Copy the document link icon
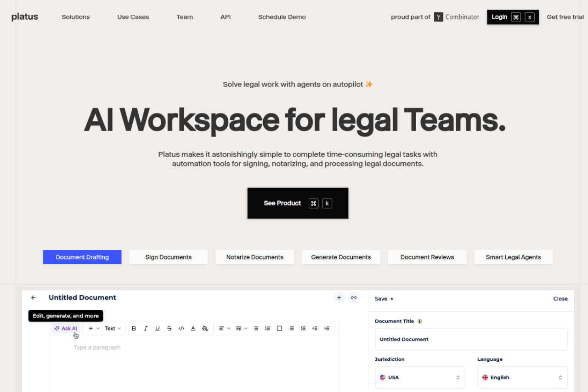The height and width of the screenshot is (392, 588). 354,298
